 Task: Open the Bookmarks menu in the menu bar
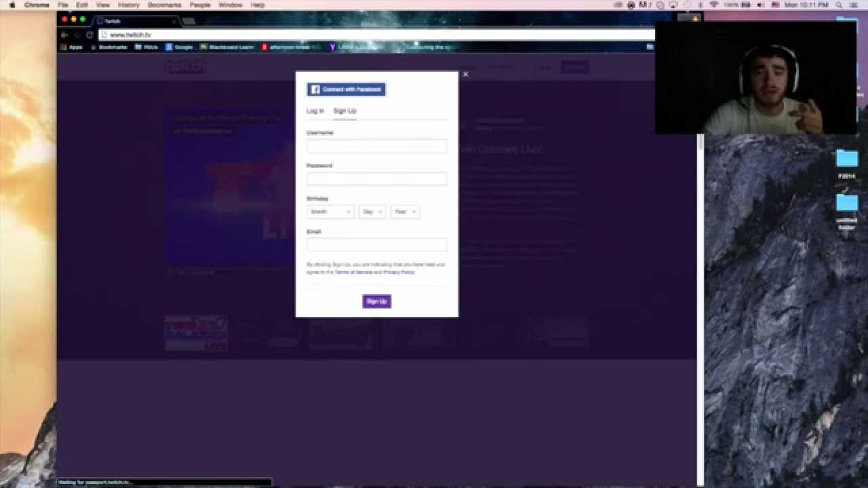[165, 5]
